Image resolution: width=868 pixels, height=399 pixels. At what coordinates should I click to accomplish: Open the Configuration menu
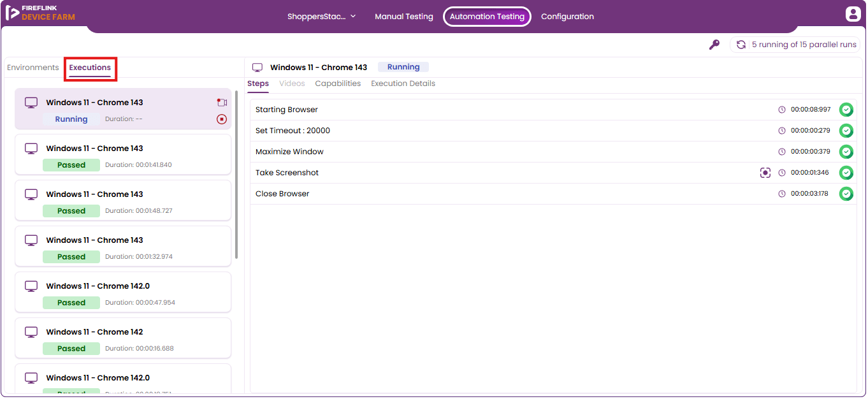tap(567, 17)
